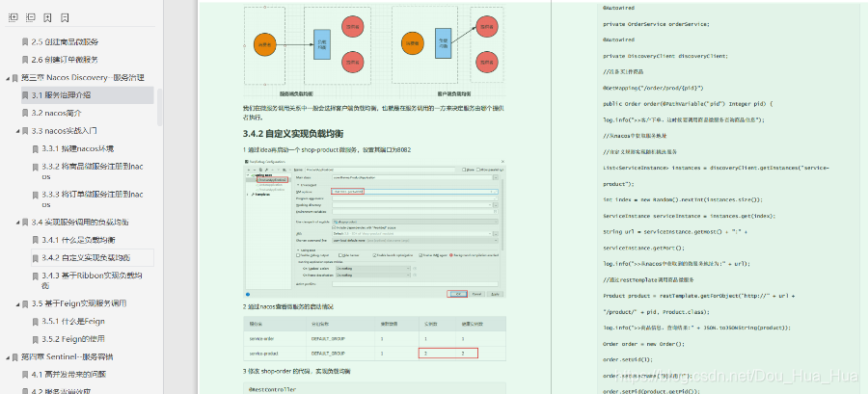
Task: Click the @RestController line in the code block
Action: coord(270,390)
